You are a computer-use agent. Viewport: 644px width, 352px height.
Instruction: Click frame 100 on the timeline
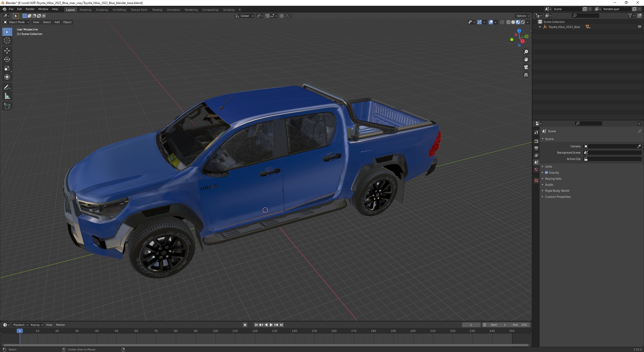215,331
